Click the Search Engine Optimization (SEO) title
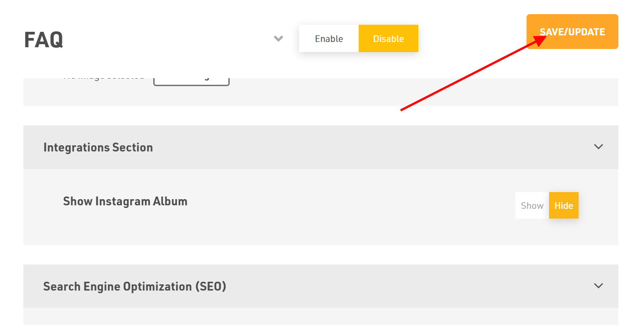644x325 pixels. coord(135,286)
